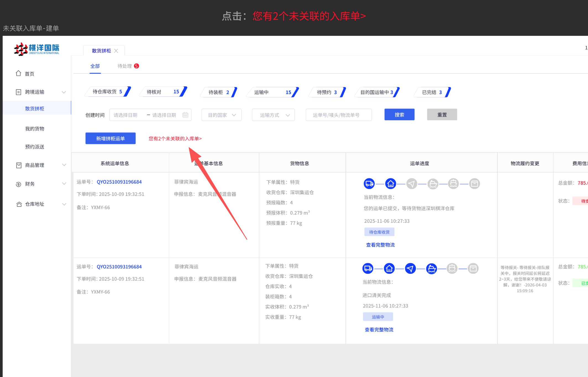Expand the 财务 menu chevron
This screenshot has height=377, width=588.
[64, 184]
